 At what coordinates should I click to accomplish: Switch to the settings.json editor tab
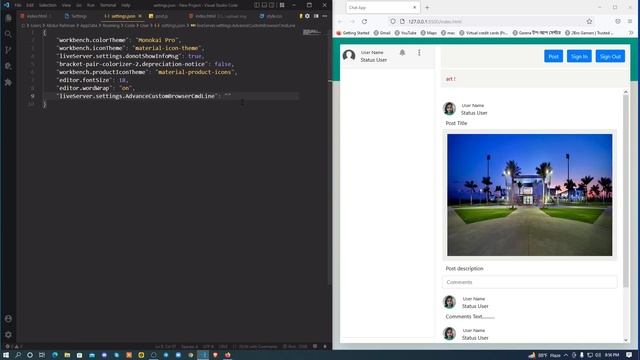[122, 16]
